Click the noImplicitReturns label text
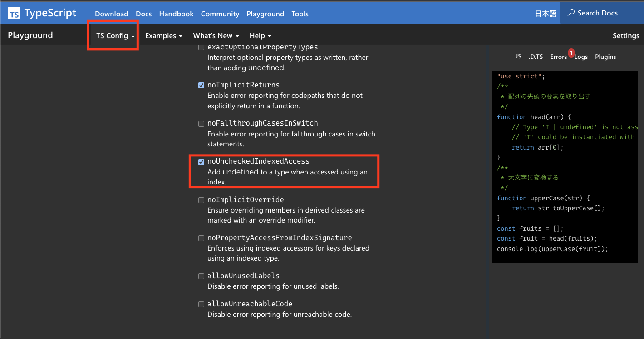644x339 pixels. click(x=243, y=85)
